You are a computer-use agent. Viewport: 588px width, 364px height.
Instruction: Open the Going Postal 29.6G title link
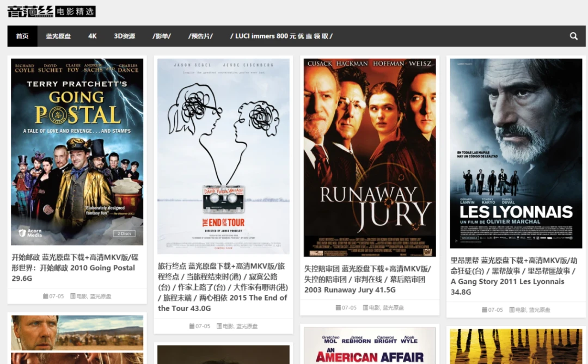tap(75, 268)
